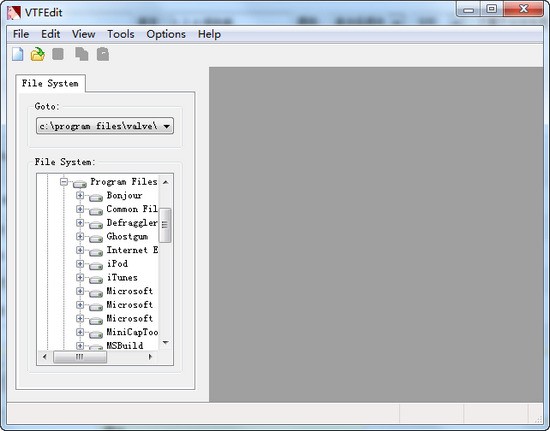Screen dimensions: 550x431
Task: Click the Open file toolbar icon
Action: point(38,54)
